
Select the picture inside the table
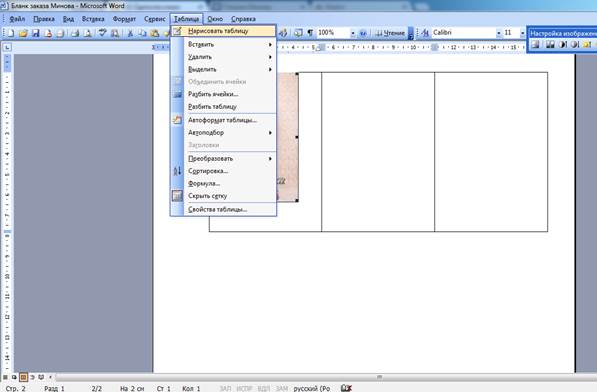point(287,137)
